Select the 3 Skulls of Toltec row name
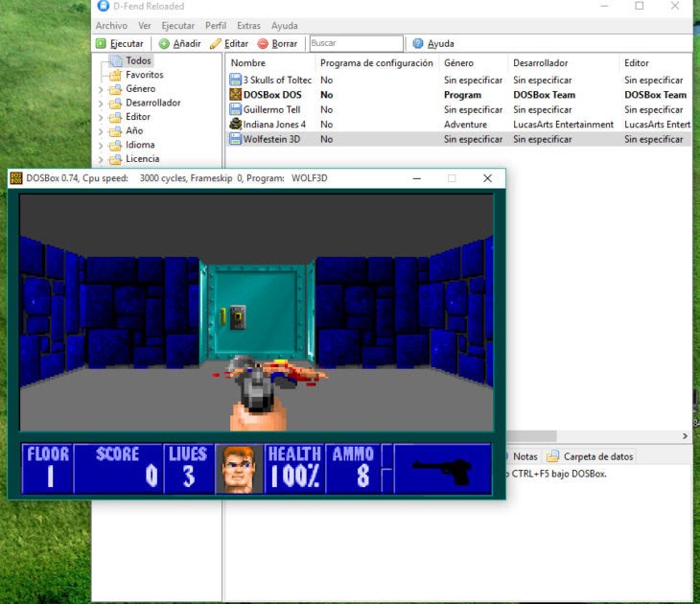 [277, 80]
